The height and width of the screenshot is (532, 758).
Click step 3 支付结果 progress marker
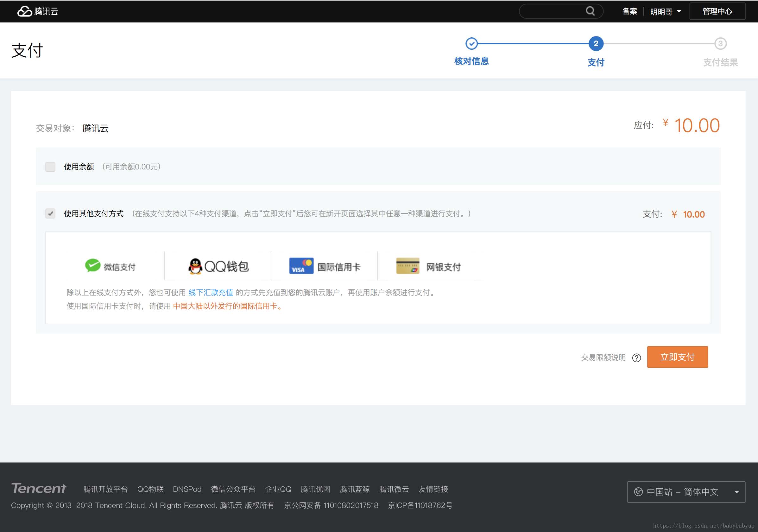tap(720, 44)
